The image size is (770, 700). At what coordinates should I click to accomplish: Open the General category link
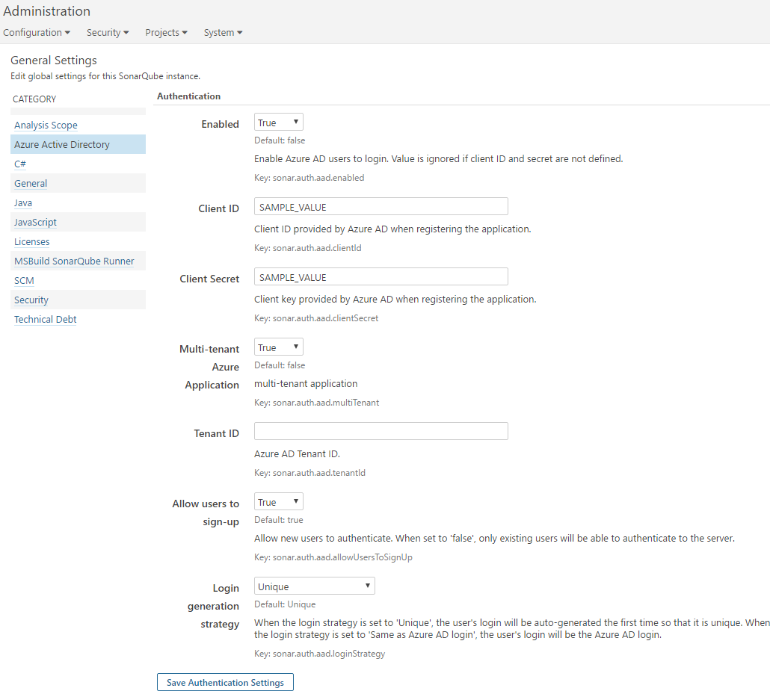[31, 184]
